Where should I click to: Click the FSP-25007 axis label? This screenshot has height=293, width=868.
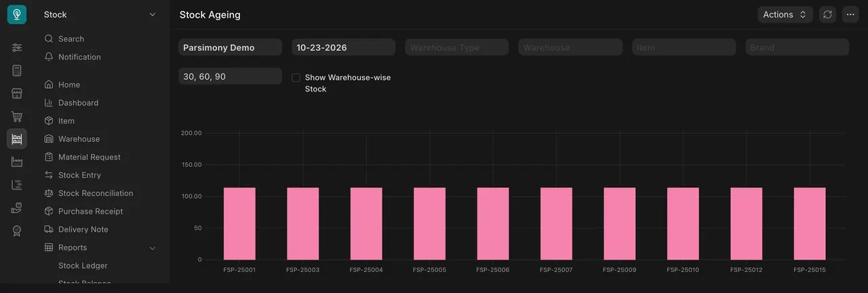click(x=556, y=270)
